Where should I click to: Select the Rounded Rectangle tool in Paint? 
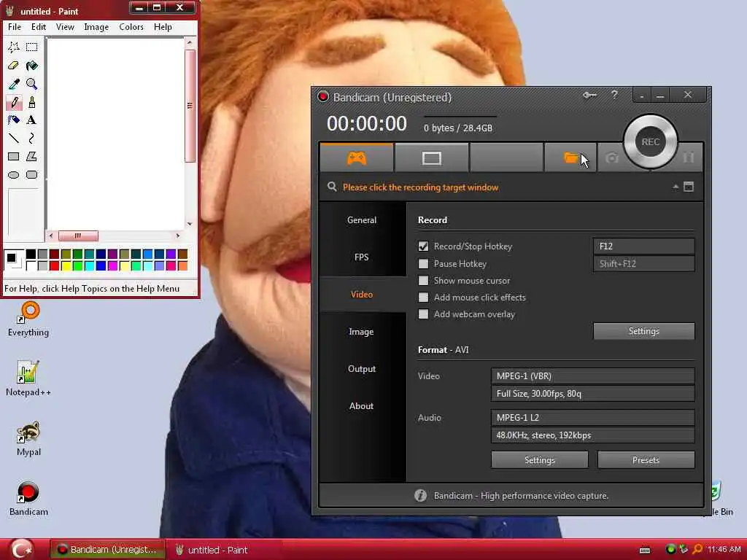[31, 174]
